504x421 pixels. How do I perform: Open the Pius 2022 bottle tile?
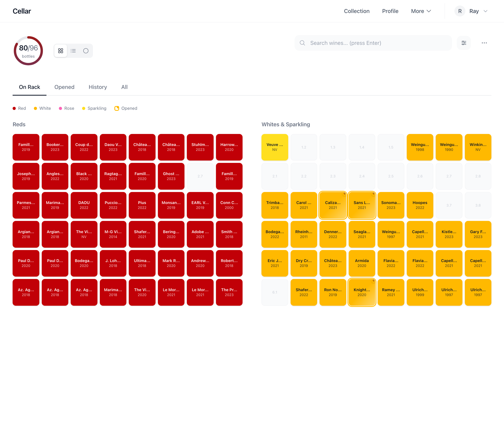point(142,205)
